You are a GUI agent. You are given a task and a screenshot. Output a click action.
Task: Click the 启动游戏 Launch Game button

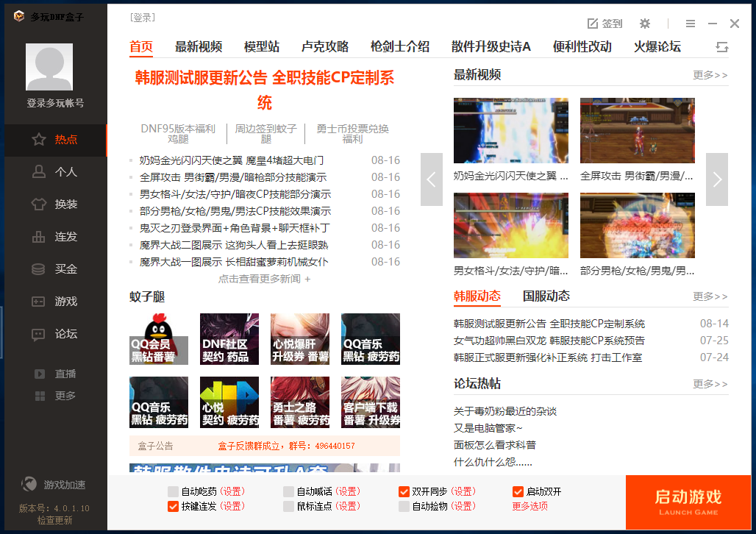point(688,502)
